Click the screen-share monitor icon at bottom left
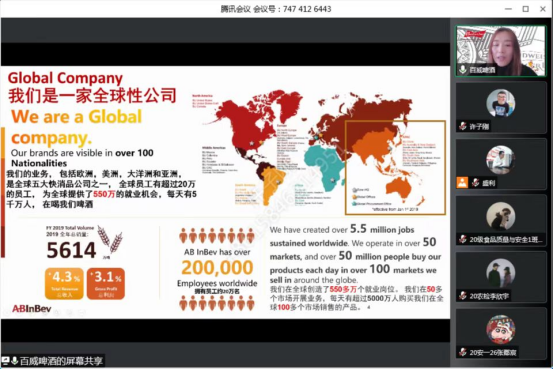The image size is (553, 369). pos(5,361)
